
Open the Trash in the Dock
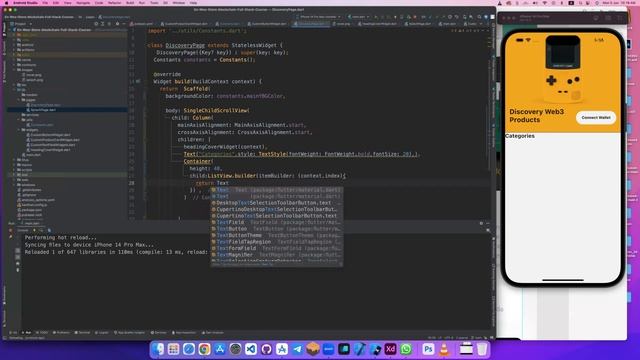tap(482, 349)
